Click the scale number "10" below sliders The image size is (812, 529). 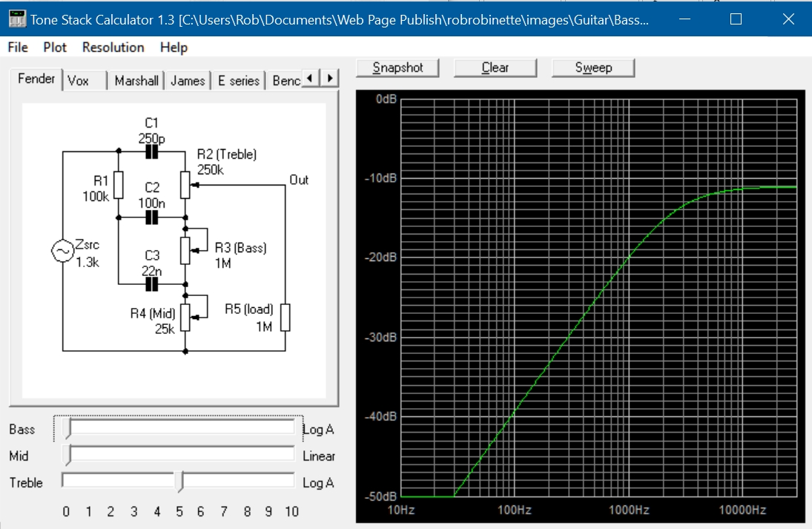[291, 512]
